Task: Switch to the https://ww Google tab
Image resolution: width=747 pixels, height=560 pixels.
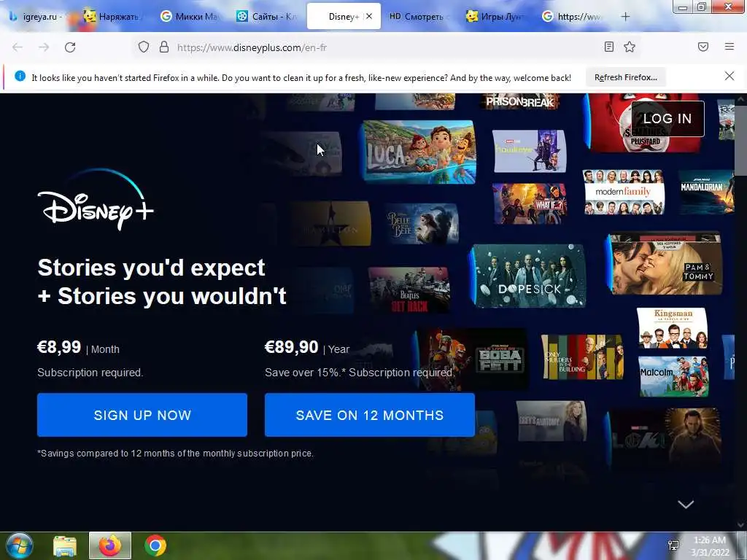Action: coord(572,17)
